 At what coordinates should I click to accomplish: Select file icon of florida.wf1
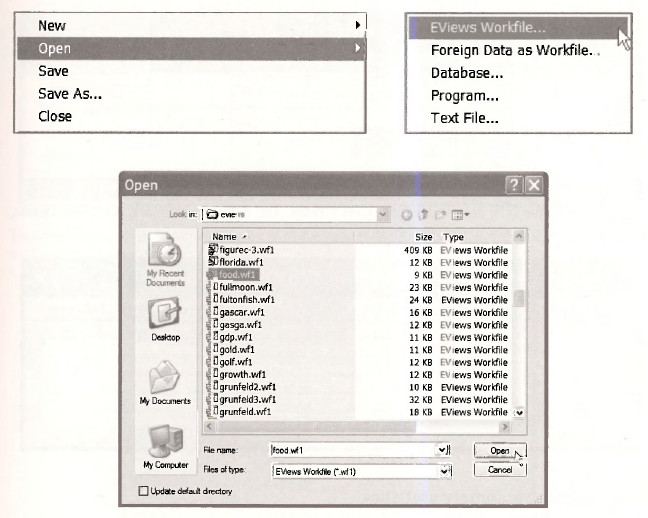coord(213,262)
